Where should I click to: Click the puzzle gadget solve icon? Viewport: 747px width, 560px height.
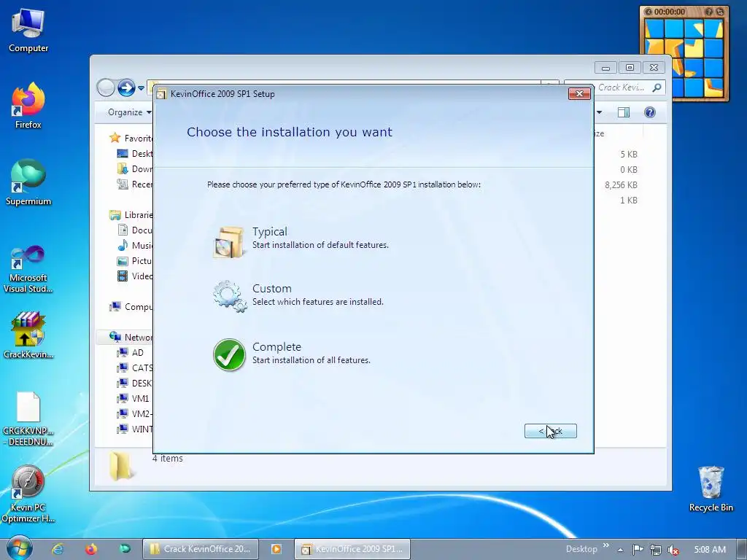click(x=720, y=12)
